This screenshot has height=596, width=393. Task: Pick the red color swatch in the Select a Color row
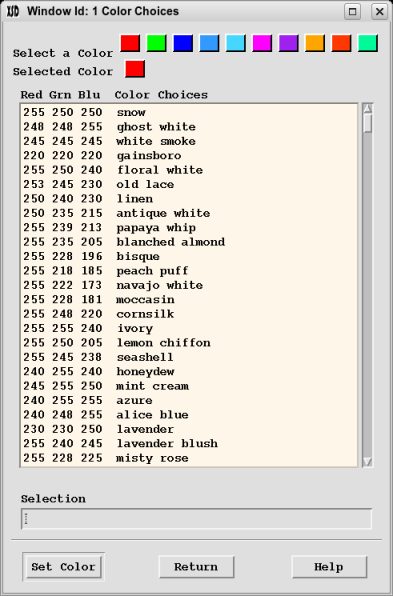(x=130, y=43)
